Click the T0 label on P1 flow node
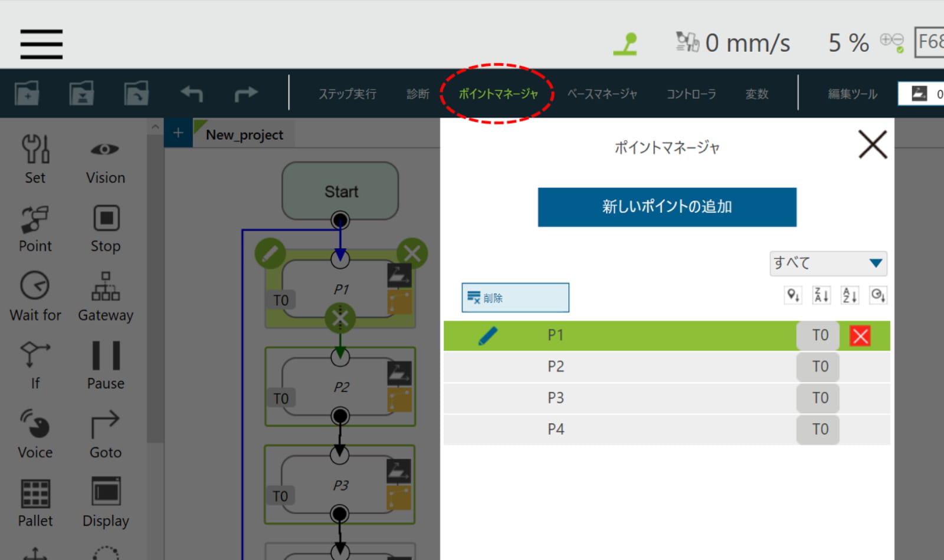This screenshot has height=560, width=944. (281, 300)
